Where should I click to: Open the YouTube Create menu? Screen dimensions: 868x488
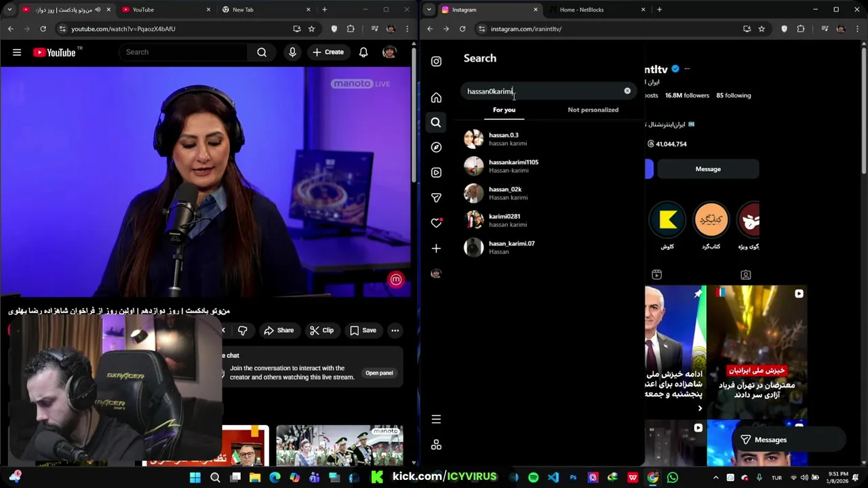click(328, 52)
